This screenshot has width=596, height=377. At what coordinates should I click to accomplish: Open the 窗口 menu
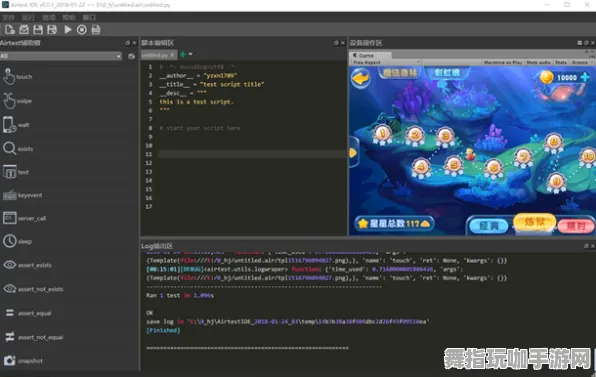89,17
